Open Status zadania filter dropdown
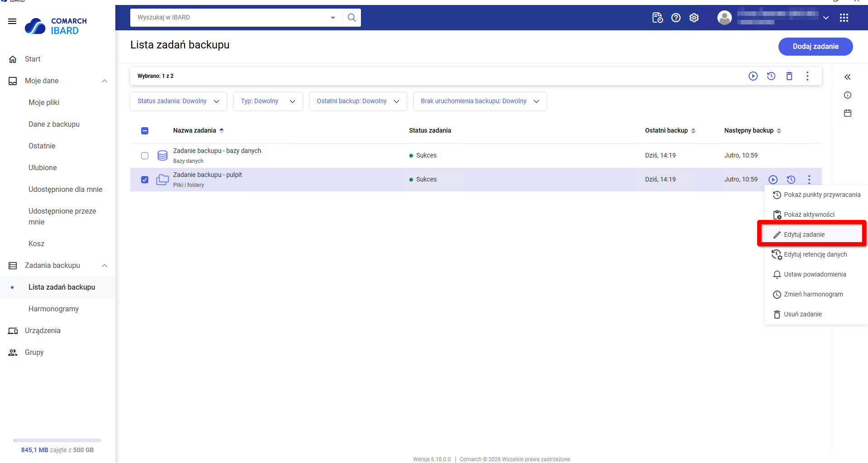Screen dimensions: 868x463 [178, 101]
